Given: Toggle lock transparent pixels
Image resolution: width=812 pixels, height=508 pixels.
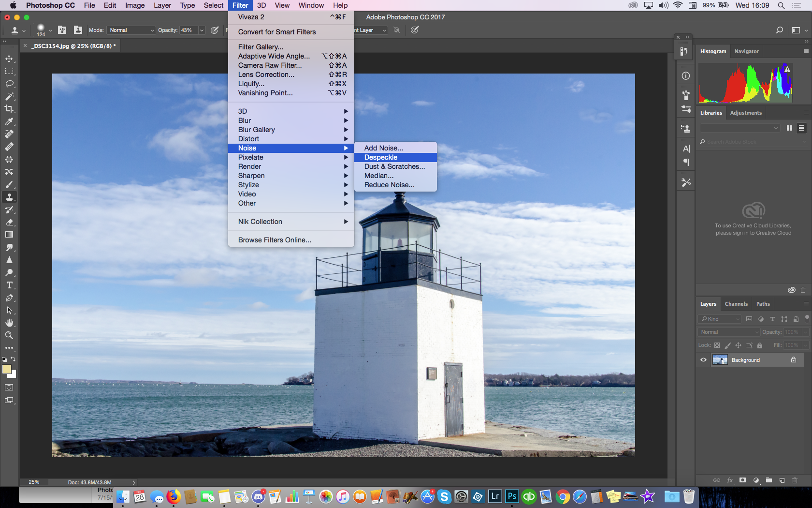Looking at the screenshot, I should (717, 345).
